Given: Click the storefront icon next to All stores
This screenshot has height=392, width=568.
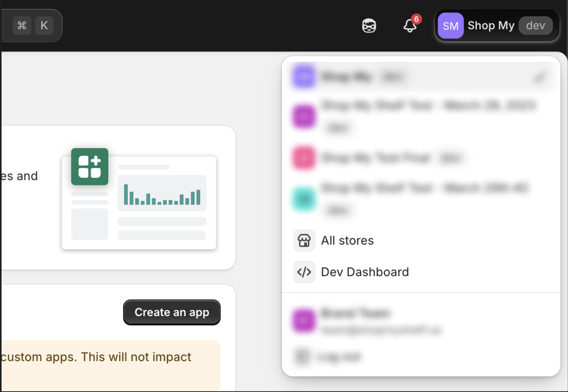Looking at the screenshot, I should tap(304, 241).
